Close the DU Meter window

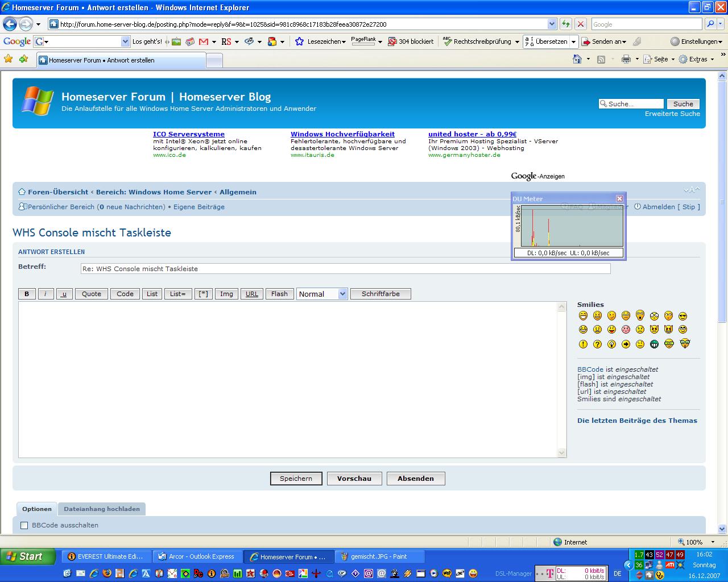(x=619, y=198)
